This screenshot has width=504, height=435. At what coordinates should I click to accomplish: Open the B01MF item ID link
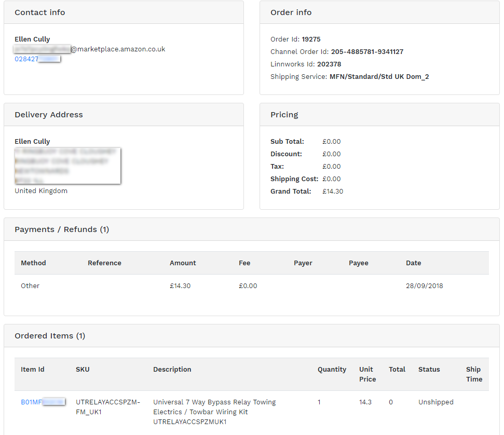tap(43, 402)
